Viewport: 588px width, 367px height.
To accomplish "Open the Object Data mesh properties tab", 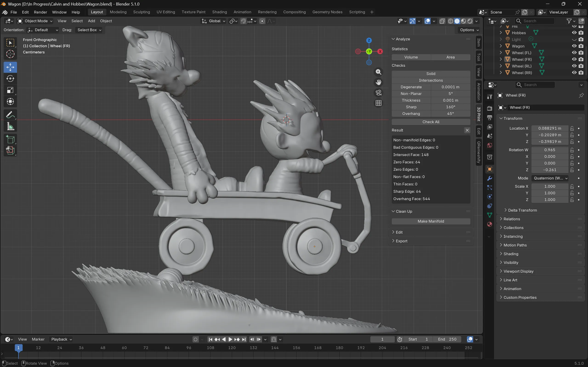I will point(490,215).
